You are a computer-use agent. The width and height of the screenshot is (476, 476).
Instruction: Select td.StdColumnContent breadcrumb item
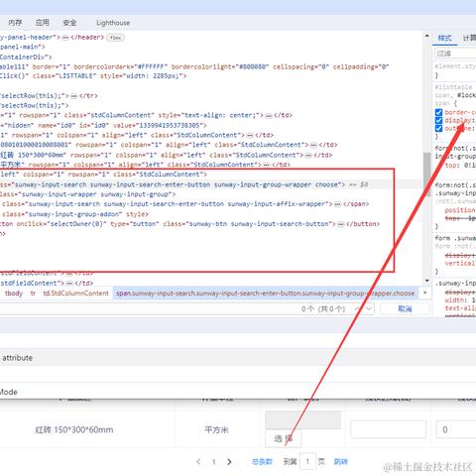coord(75,294)
